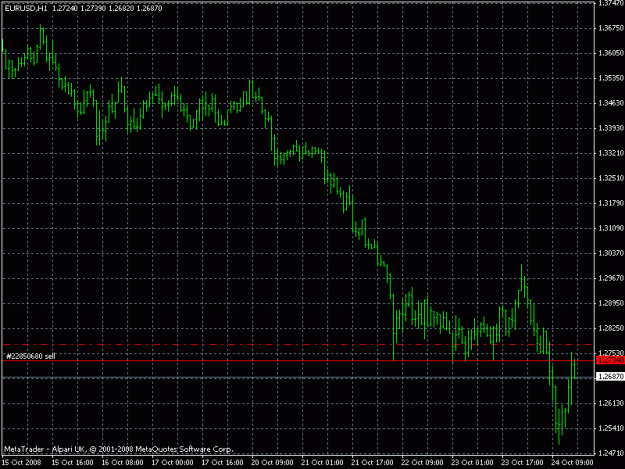Select the #22850680 sell order label
This screenshot has width=625, height=469.
point(30,356)
